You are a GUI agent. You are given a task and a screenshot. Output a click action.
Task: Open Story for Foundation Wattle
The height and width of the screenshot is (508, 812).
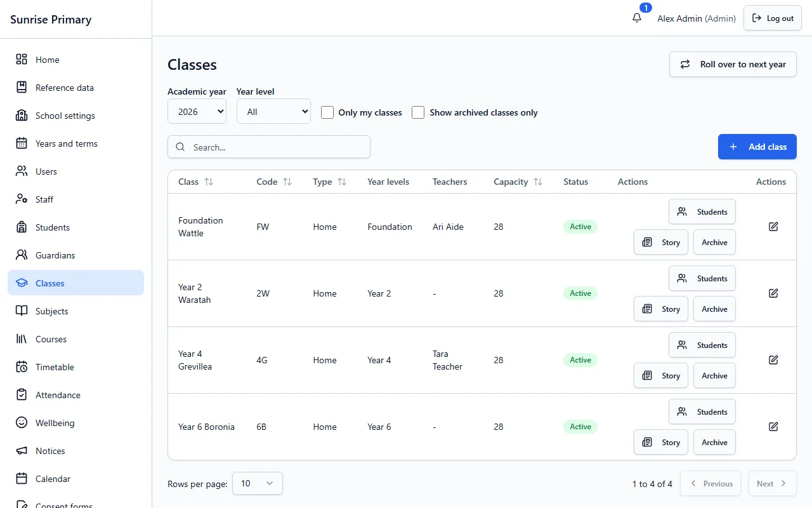661,242
